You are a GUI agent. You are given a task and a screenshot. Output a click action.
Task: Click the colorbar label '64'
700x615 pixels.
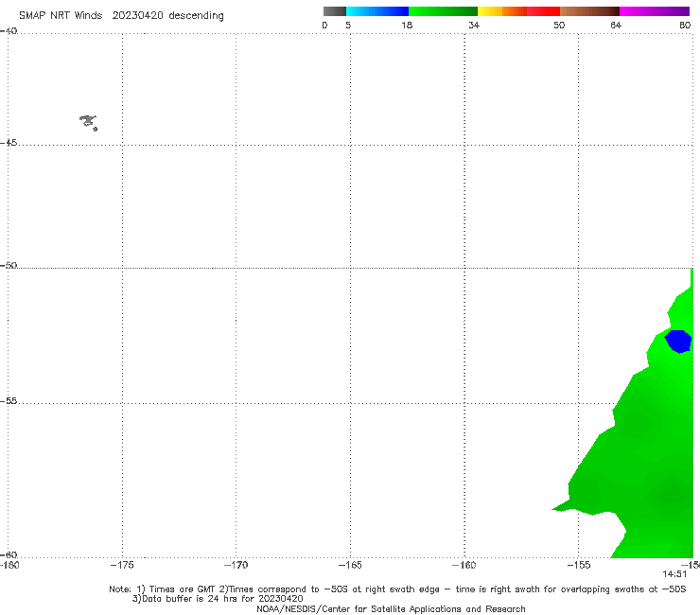click(616, 25)
